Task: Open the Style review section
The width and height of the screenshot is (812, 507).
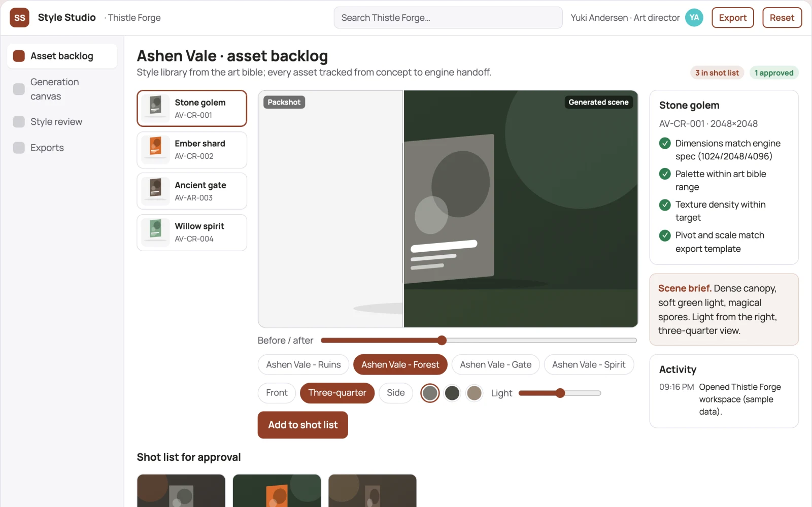Action: coord(62,122)
